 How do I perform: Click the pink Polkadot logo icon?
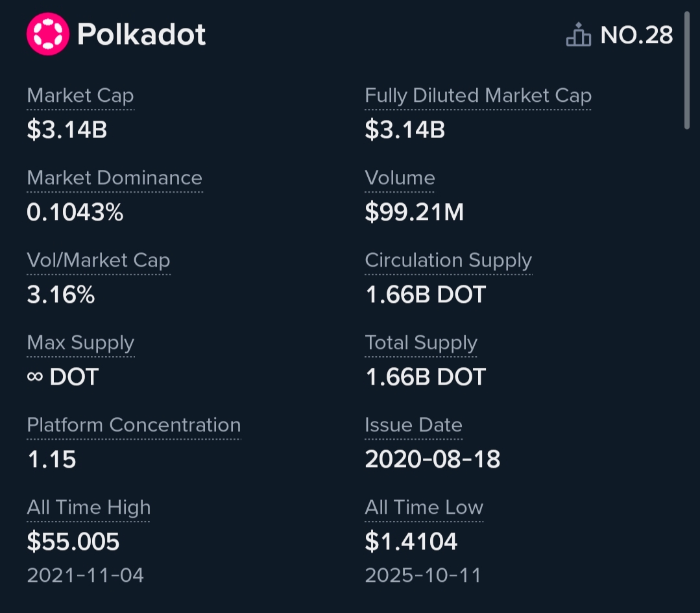pyautogui.click(x=47, y=34)
